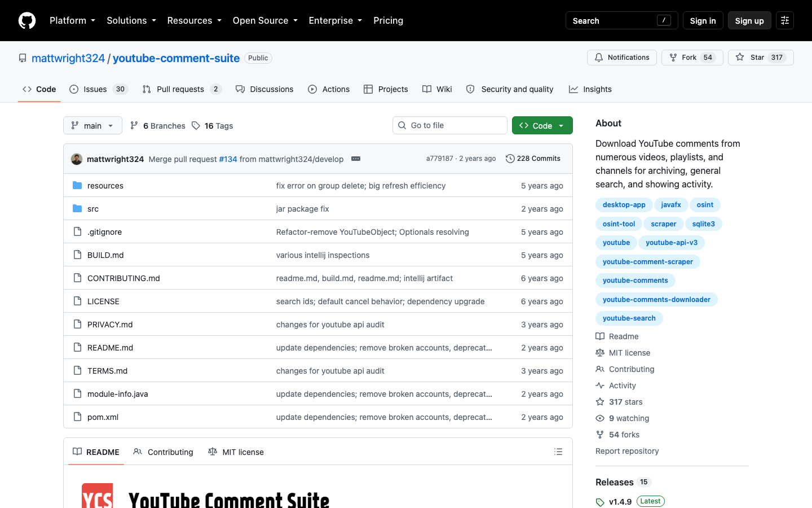Open the Wiki tab

pyautogui.click(x=437, y=89)
